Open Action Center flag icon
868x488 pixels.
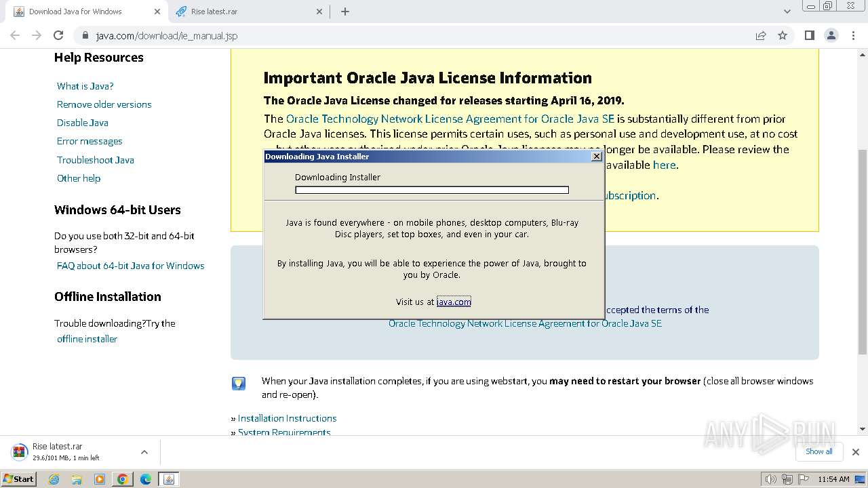(804, 479)
